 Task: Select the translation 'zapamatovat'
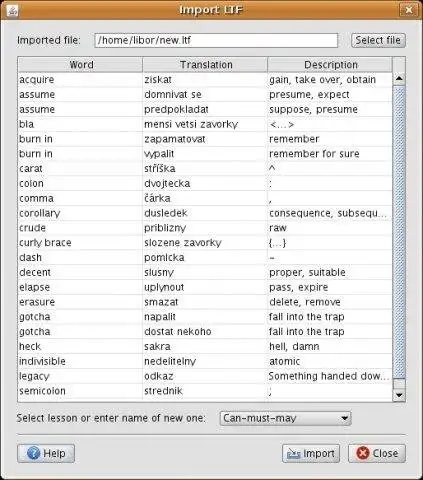click(205, 139)
